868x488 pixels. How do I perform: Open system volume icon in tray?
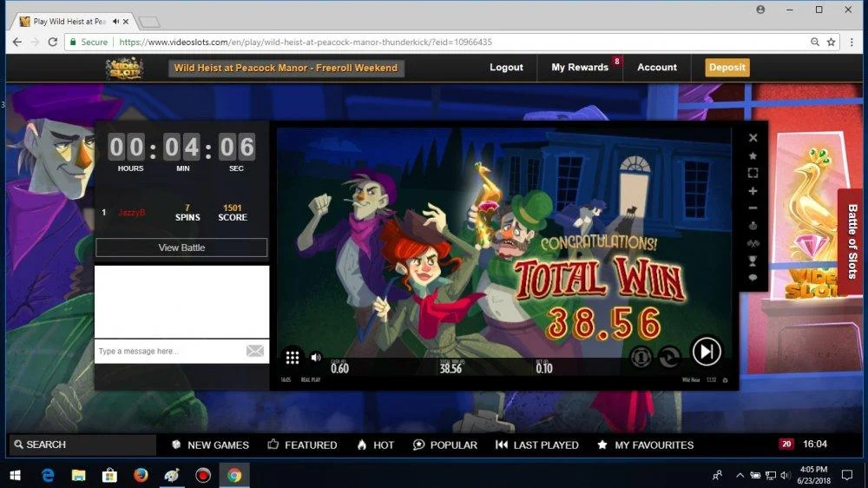[x=785, y=475]
